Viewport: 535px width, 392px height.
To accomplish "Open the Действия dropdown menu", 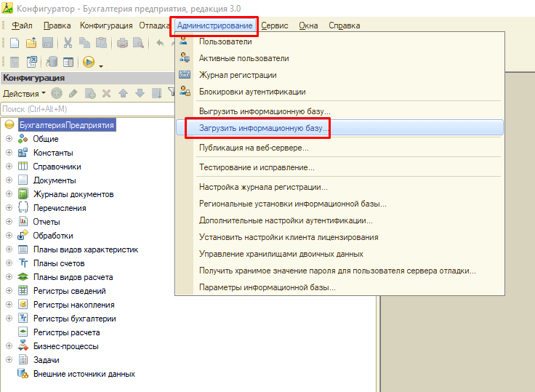I will tap(24, 94).
